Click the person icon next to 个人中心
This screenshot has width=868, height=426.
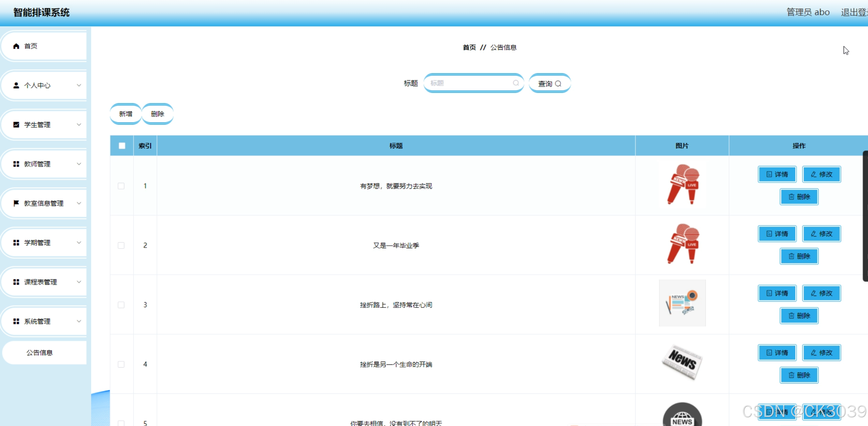click(16, 85)
